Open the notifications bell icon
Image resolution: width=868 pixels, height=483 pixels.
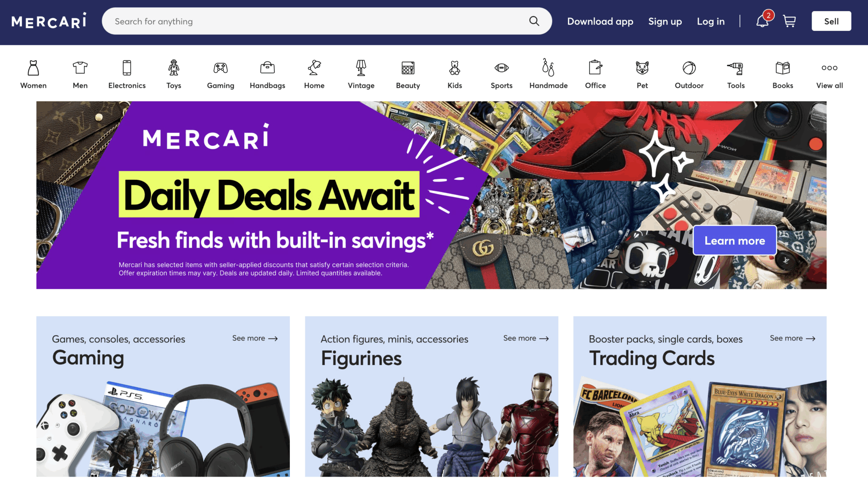pos(763,20)
